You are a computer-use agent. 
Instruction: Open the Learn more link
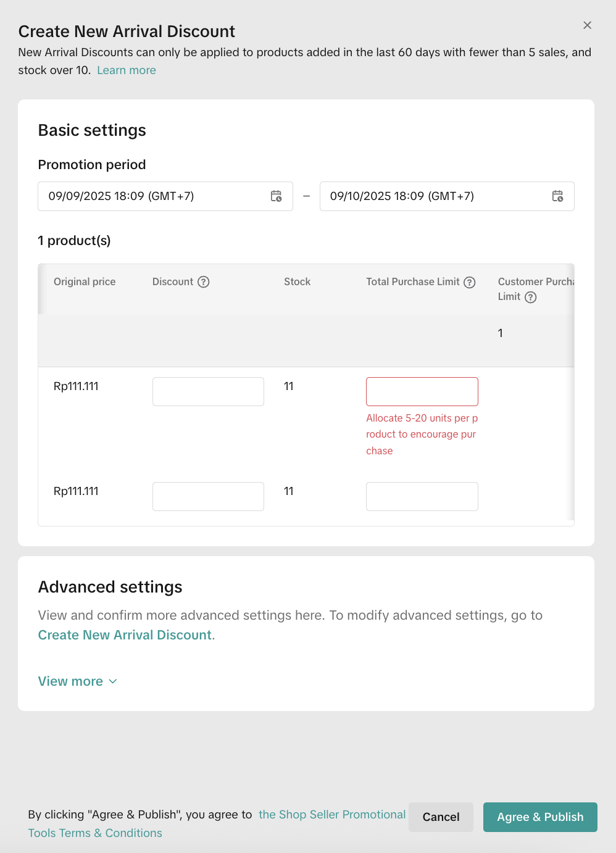point(127,70)
